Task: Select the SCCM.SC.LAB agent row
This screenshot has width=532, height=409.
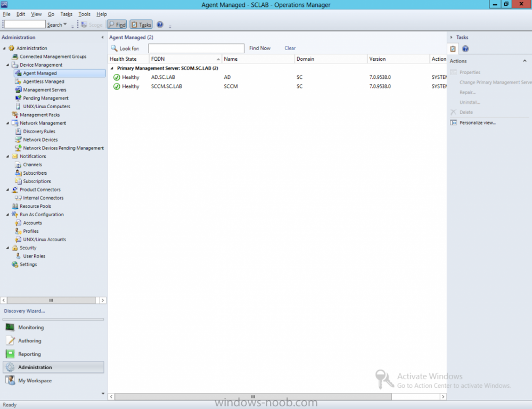Action: pyautogui.click(x=277, y=86)
